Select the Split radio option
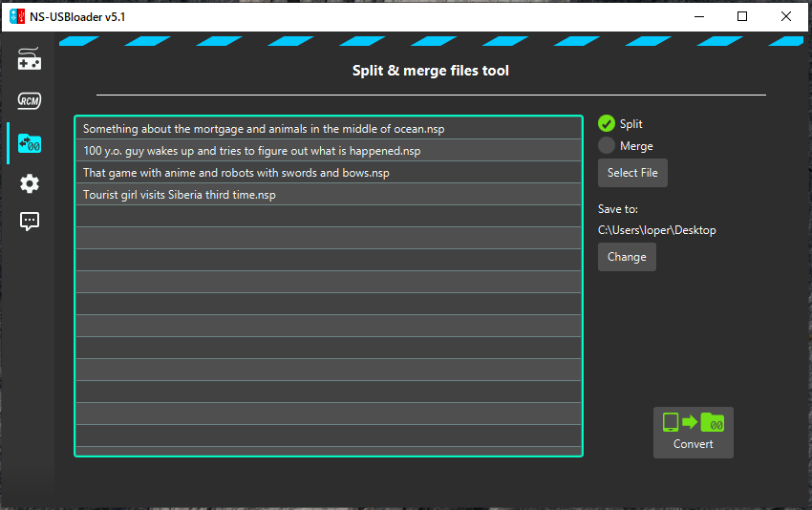 coord(606,123)
